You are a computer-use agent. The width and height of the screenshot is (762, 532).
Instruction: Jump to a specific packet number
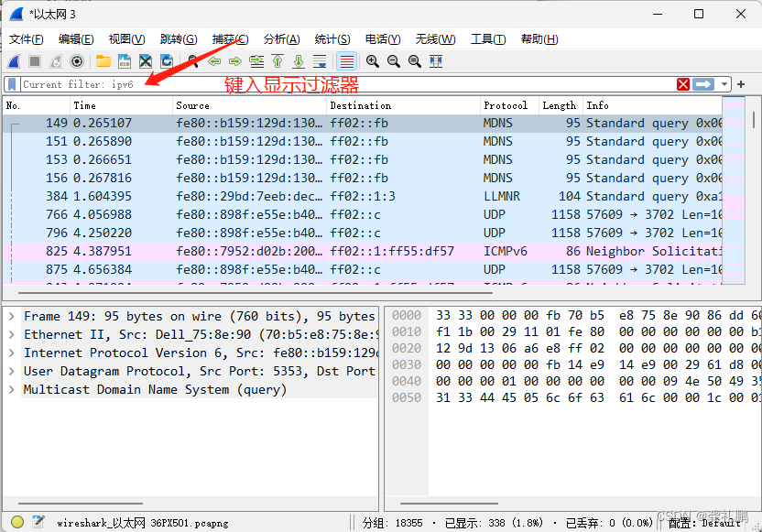pos(256,61)
